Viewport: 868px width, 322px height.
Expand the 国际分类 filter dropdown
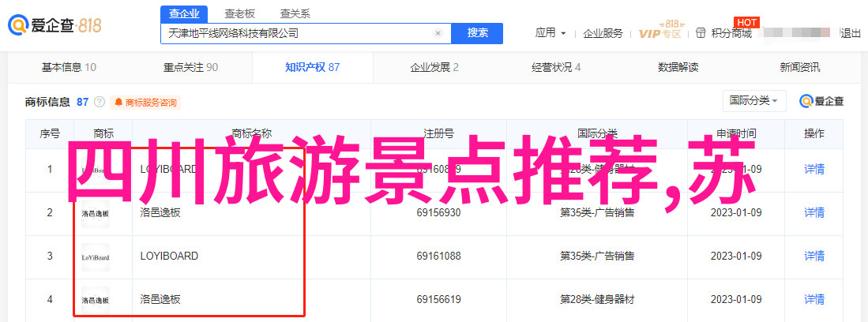[754, 101]
